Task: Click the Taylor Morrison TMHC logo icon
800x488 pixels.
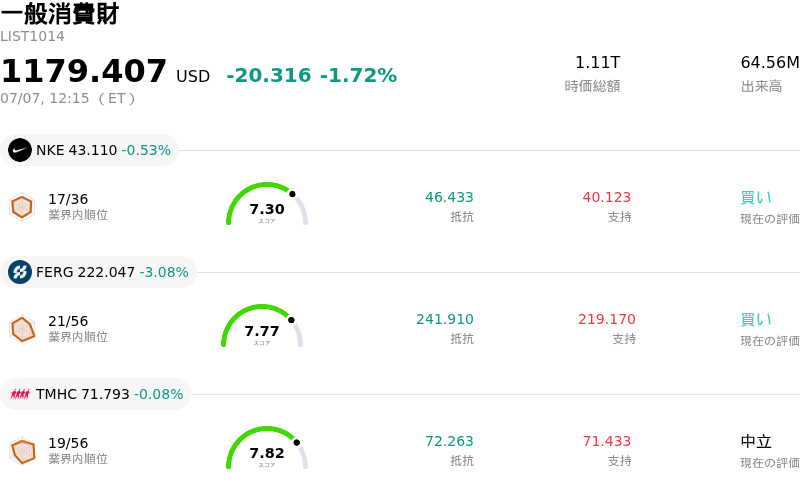Action: point(20,394)
